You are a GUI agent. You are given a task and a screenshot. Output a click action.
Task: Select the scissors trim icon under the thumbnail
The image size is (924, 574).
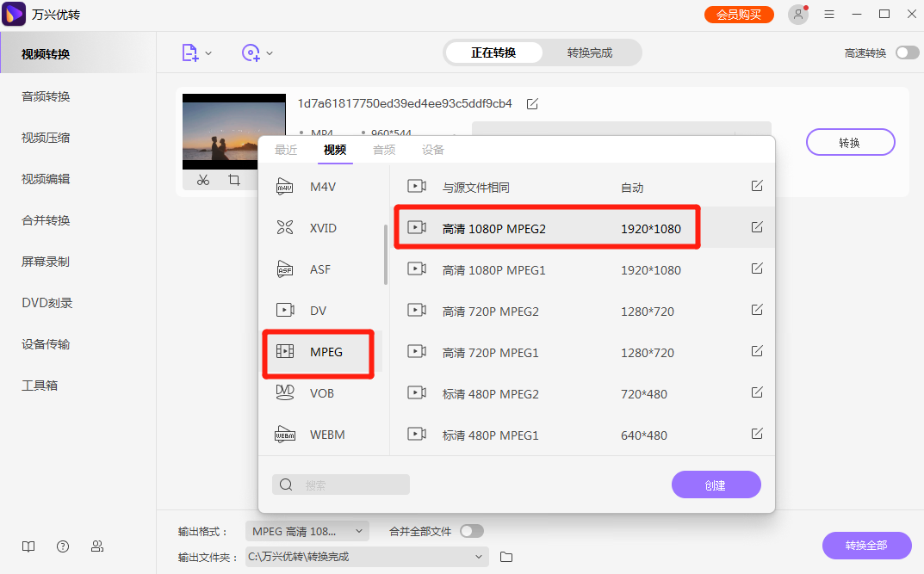point(203,180)
